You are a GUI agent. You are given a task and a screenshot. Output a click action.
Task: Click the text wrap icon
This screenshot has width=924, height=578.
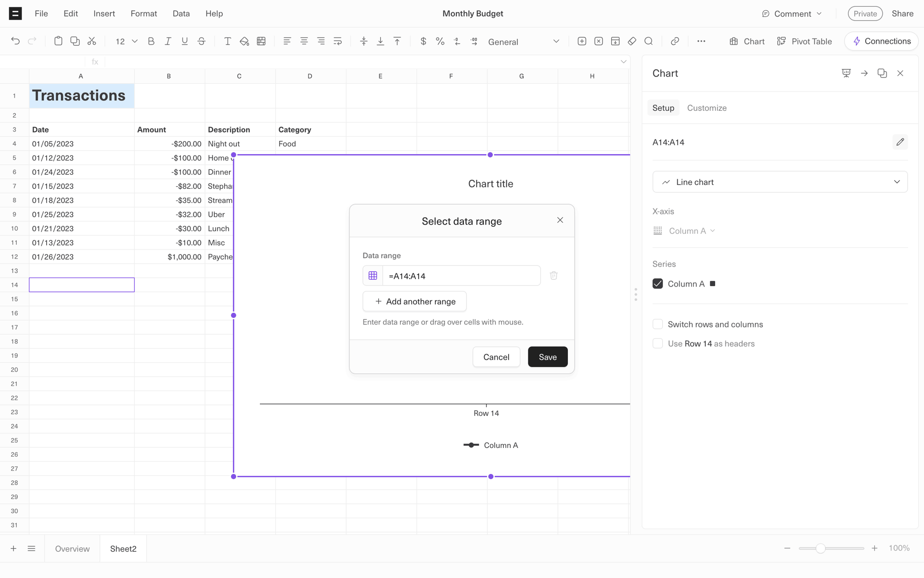pyautogui.click(x=338, y=41)
